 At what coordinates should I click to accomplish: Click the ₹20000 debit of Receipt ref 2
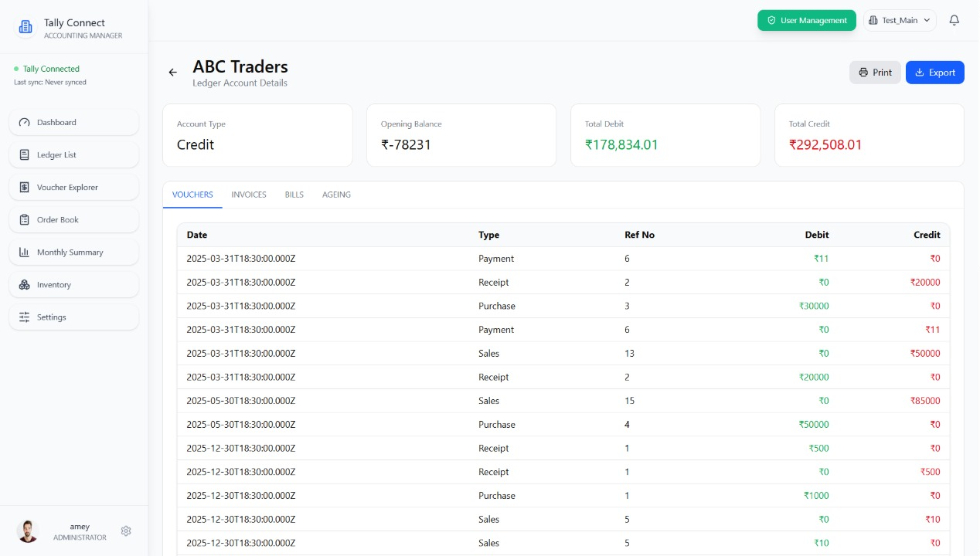814,377
